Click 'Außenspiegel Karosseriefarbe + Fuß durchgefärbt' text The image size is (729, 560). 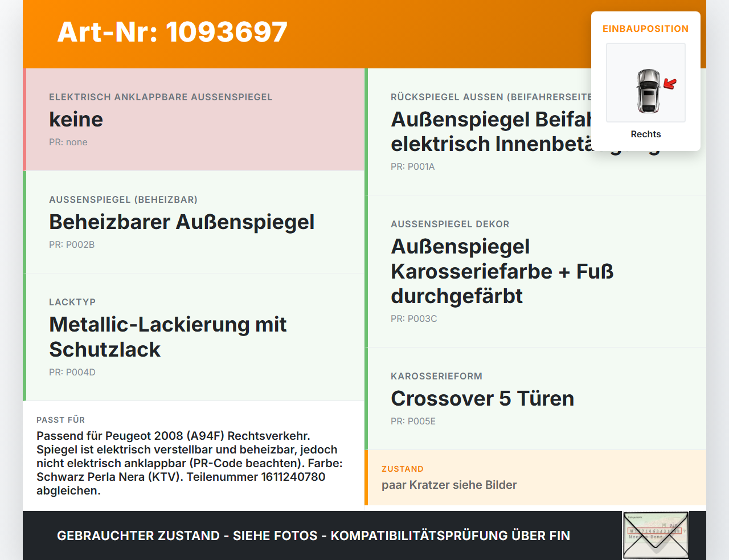[x=502, y=271]
